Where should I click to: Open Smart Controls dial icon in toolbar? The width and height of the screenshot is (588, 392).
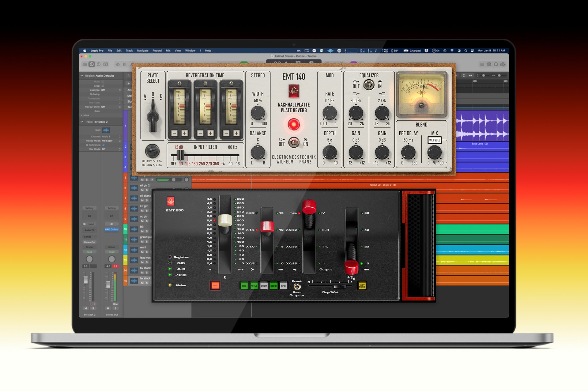pos(118,64)
